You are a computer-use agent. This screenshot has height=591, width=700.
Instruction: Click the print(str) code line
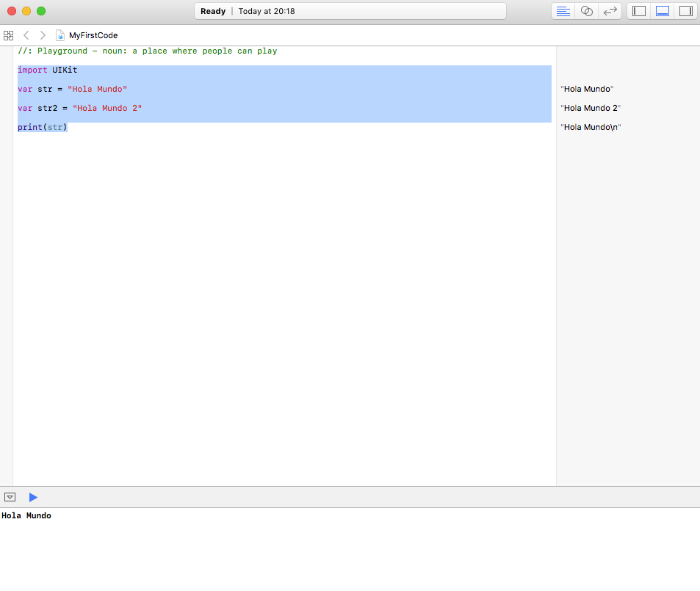point(43,128)
